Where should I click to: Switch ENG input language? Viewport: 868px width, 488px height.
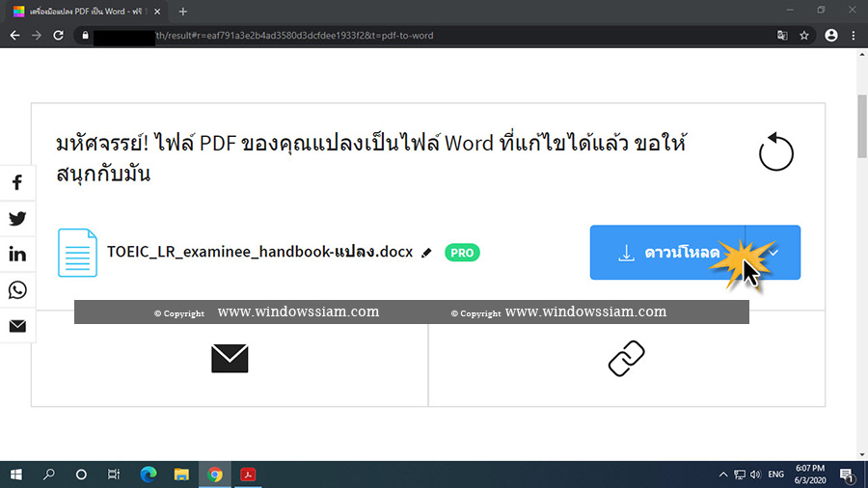pyautogui.click(x=775, y=474)
